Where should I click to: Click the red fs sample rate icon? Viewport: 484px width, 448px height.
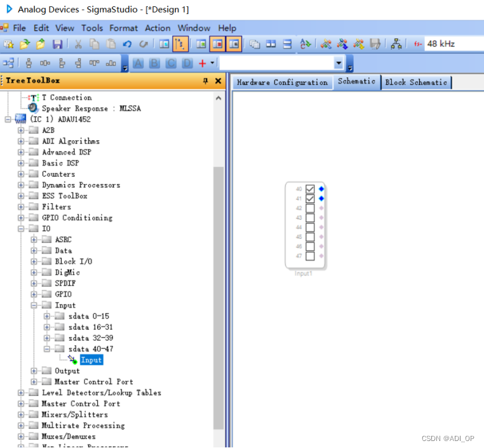(x=418, y=44)
